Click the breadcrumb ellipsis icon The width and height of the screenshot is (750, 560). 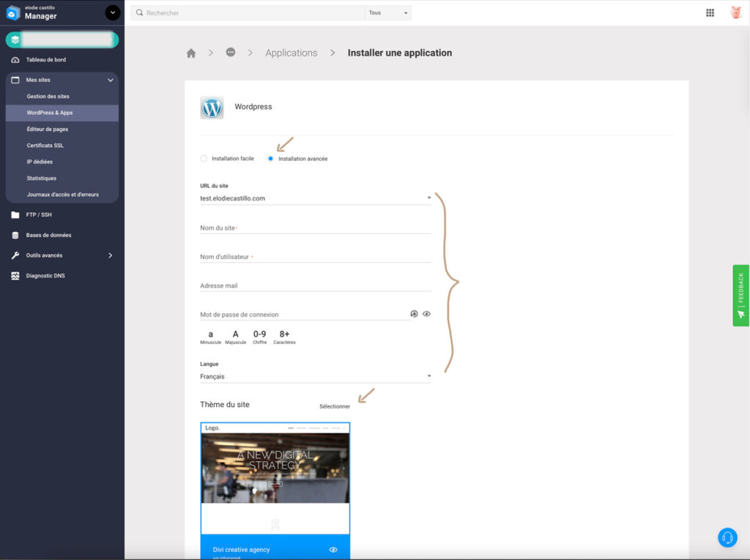tap(231, 52)
